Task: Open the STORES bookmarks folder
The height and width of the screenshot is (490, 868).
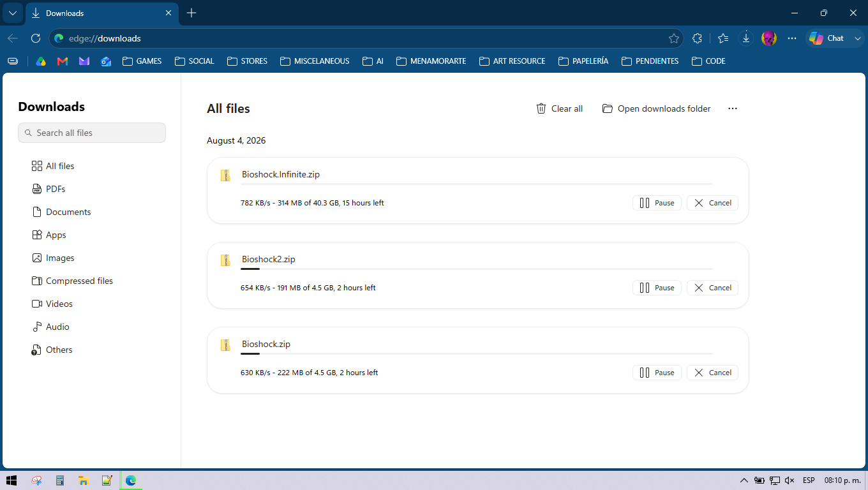Action: click(247, 61)
